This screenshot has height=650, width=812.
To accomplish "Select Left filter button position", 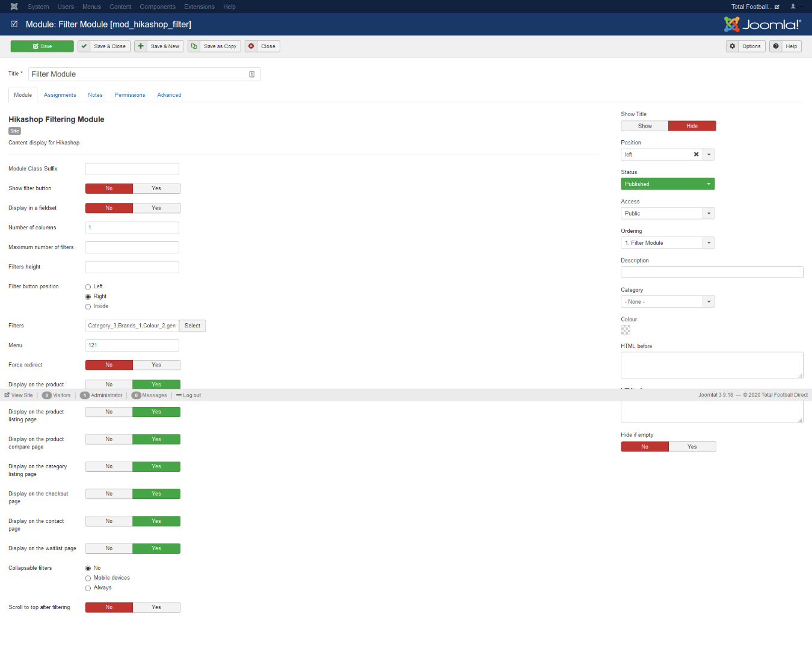I will coord(88,287).
